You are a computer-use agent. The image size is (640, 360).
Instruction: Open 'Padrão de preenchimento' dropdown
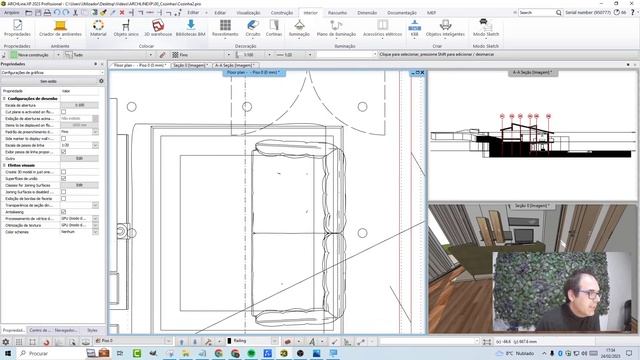96,132
